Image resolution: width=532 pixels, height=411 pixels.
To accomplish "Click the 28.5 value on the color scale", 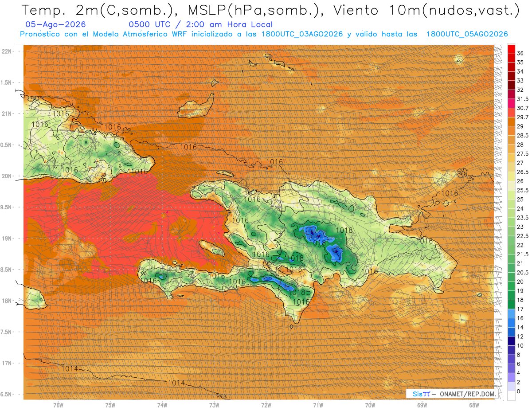I will coord(523,135).
